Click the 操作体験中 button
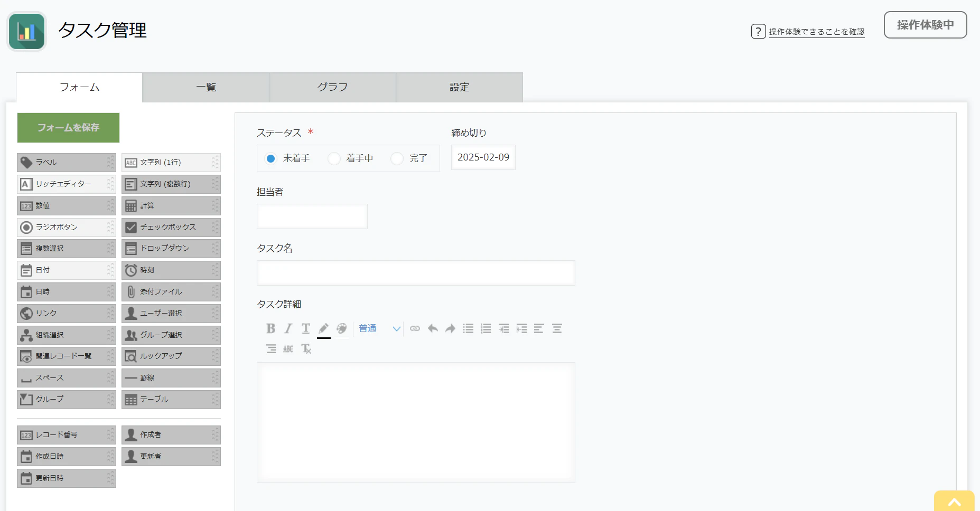The height and width of the screenshot is (511, 980). point(926,25)
